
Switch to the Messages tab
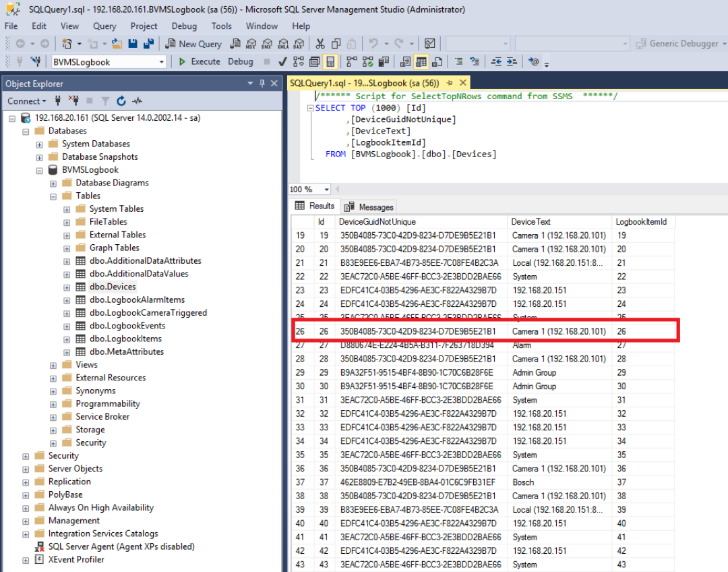pyautogui.click(x=369, y=207)
